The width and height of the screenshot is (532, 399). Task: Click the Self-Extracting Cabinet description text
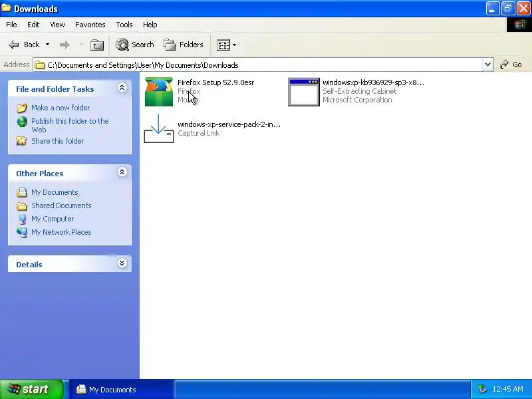[360, 91]
